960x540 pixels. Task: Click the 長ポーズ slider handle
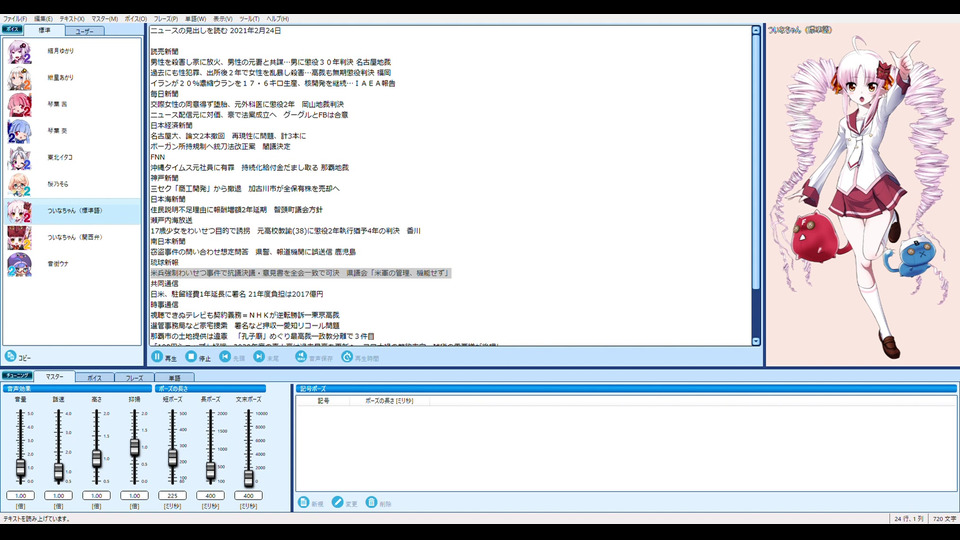210,470
